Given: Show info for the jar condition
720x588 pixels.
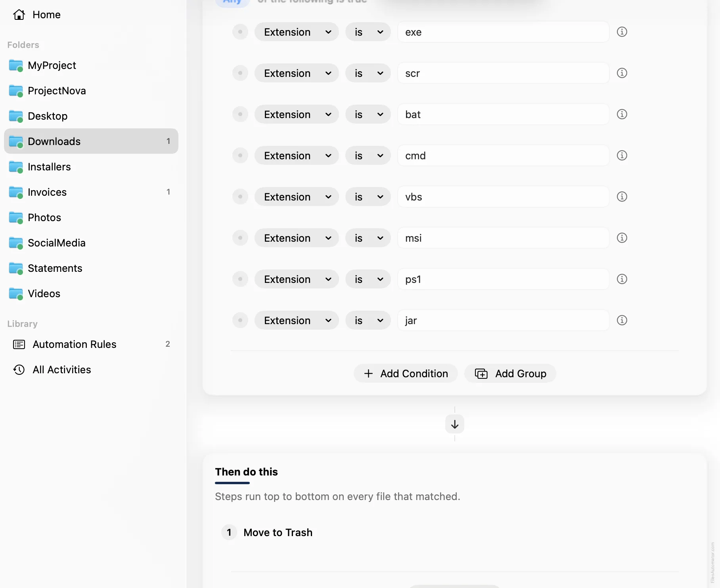Looking at the screenshot, I should 622,320.
